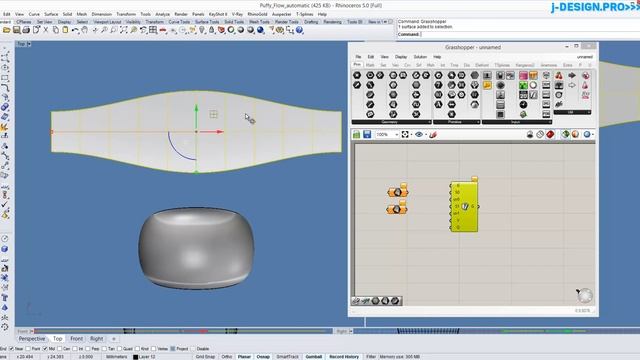This screenshot has height=360, width=640.
Task: Toggle the Ortho status button
Action: point(227,356)
